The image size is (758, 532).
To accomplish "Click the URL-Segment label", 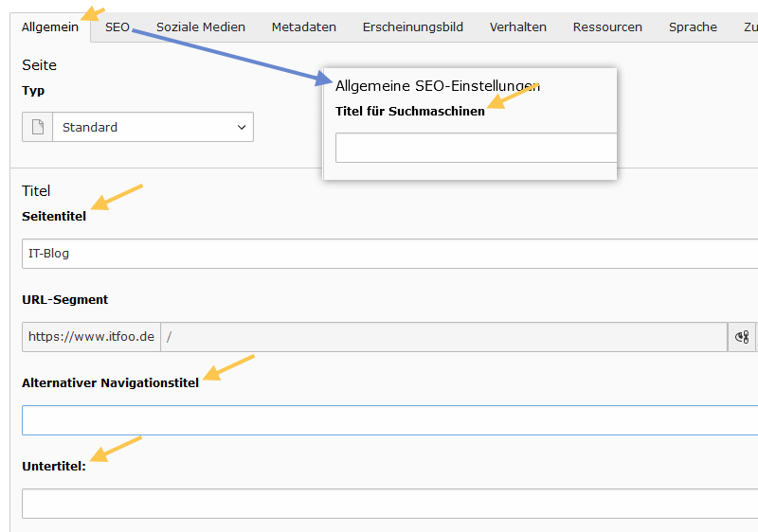I will coord(64,299).
